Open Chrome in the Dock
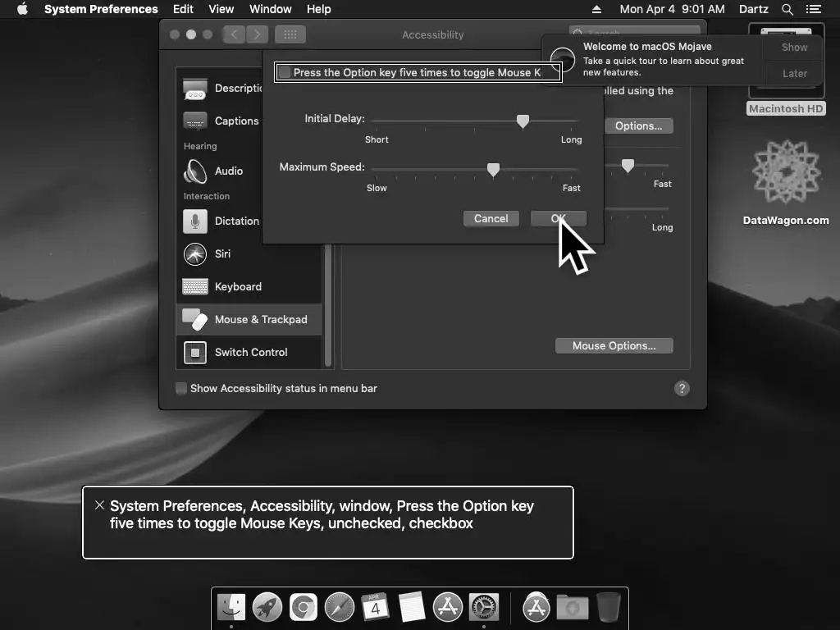Viewport: 840px width, 630px height. (x=304, y=608)
